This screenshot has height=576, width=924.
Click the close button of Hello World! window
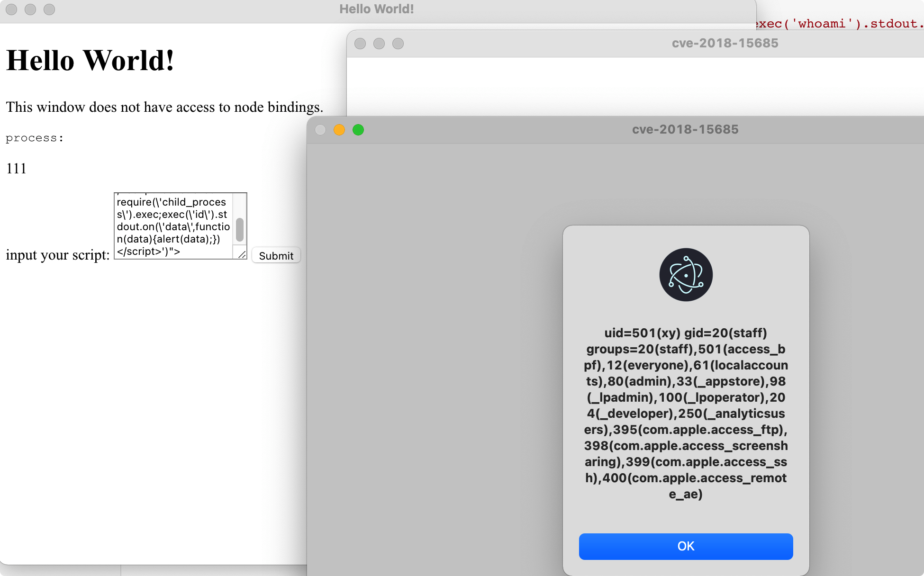click(11, 9)
